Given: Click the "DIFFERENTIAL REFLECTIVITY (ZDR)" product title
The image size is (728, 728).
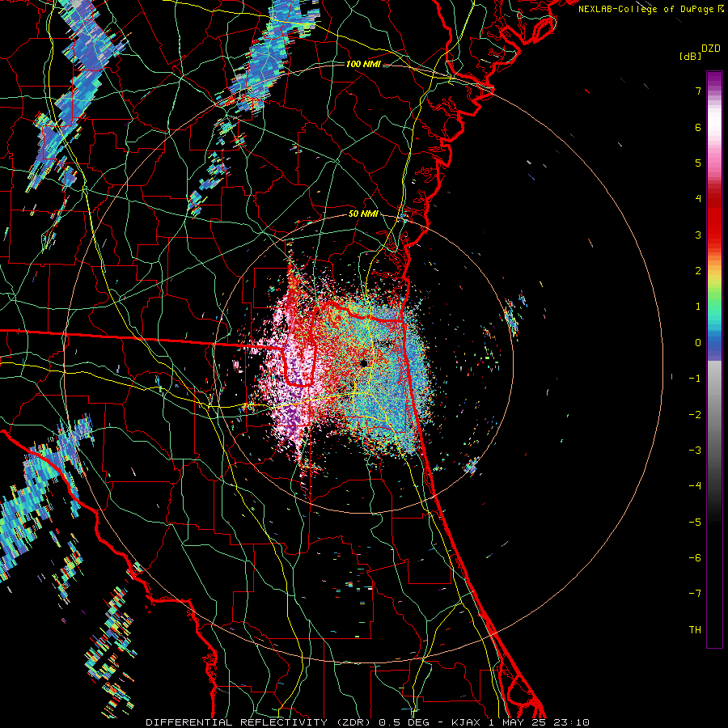Looking at the screenshot, I should coord(258,722).
